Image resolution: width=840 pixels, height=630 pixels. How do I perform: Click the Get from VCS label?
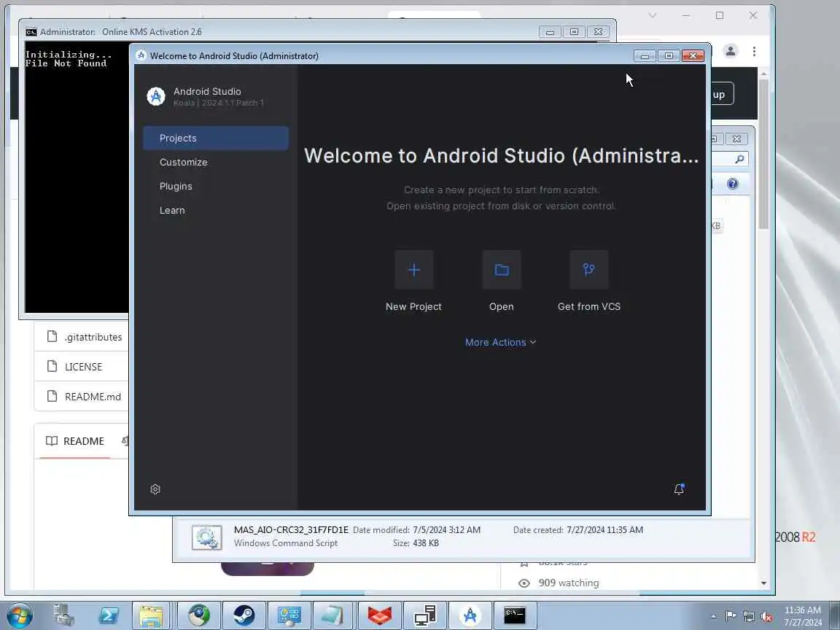tap(588, 306)
